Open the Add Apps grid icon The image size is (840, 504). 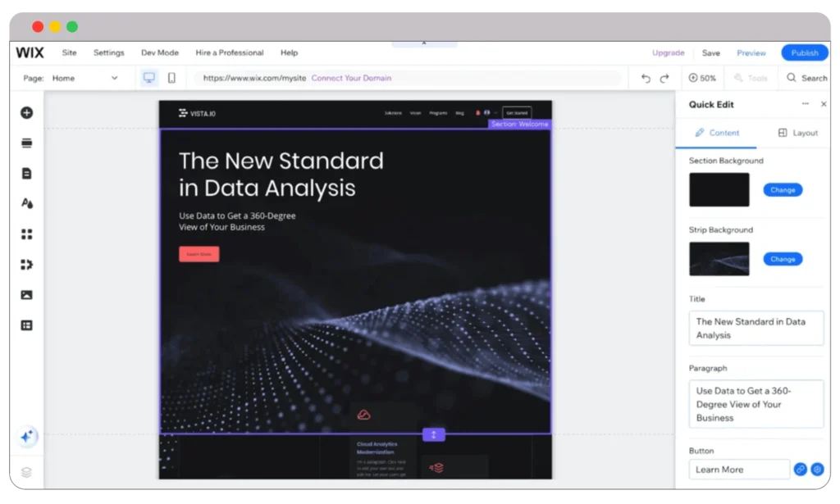point(26,234)
